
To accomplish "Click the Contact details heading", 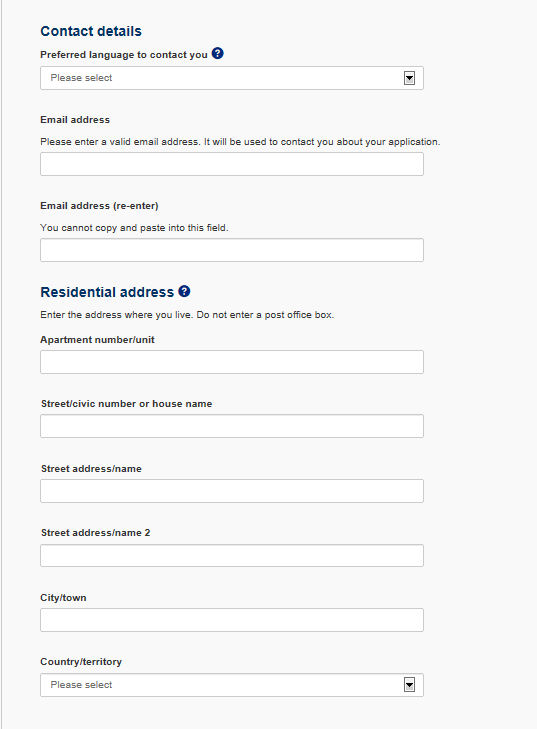I will point(91,31).
